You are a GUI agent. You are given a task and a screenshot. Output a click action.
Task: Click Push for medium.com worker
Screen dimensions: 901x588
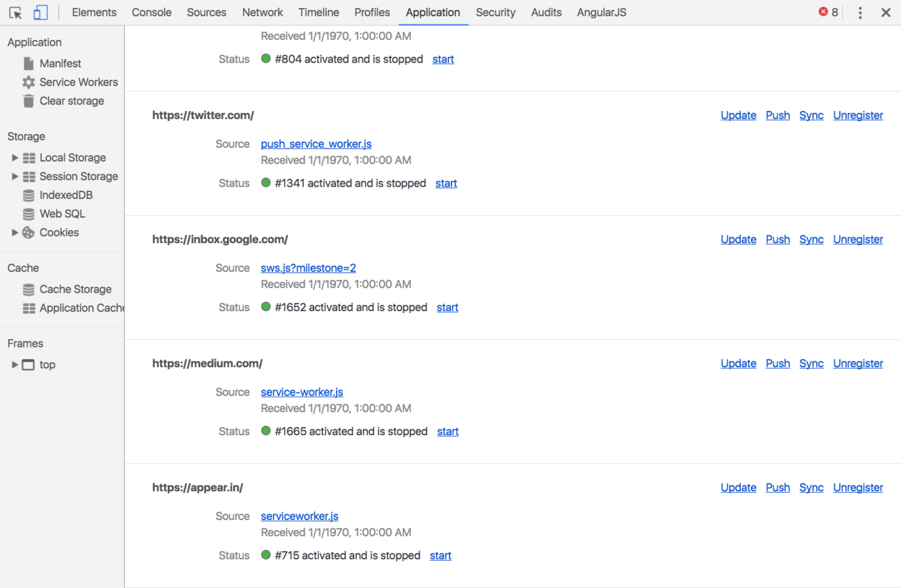(778, 364)
